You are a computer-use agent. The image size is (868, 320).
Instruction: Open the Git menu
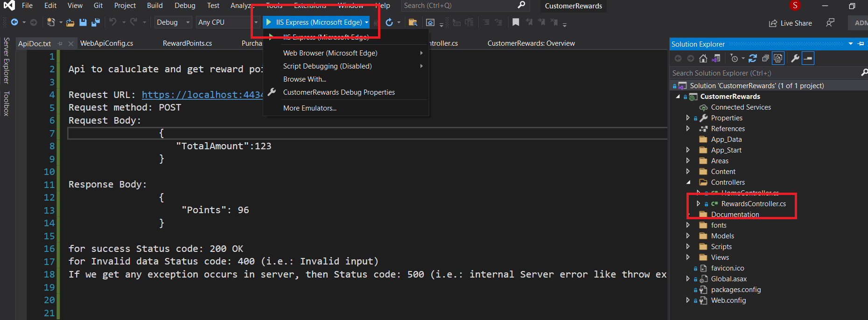click(x=98, y=6)
